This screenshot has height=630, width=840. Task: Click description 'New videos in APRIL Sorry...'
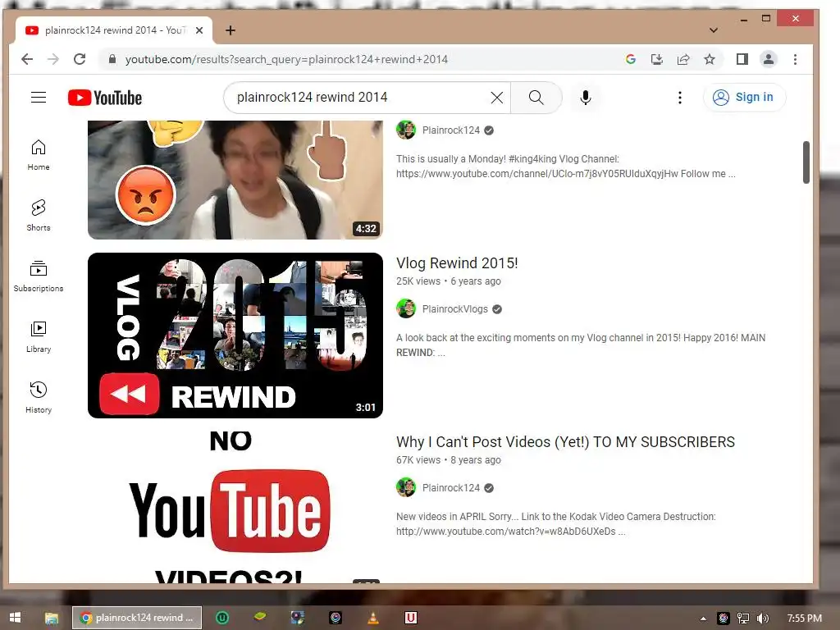[556, 524]
